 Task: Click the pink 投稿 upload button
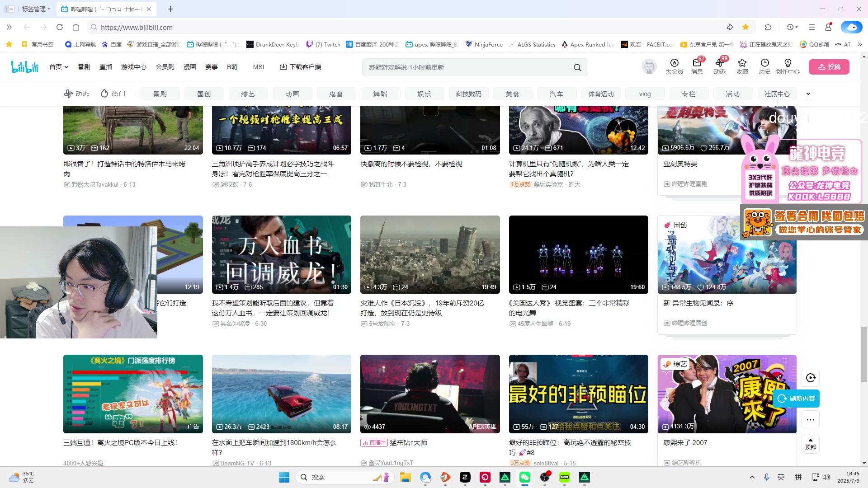click(x=829, y=67)
